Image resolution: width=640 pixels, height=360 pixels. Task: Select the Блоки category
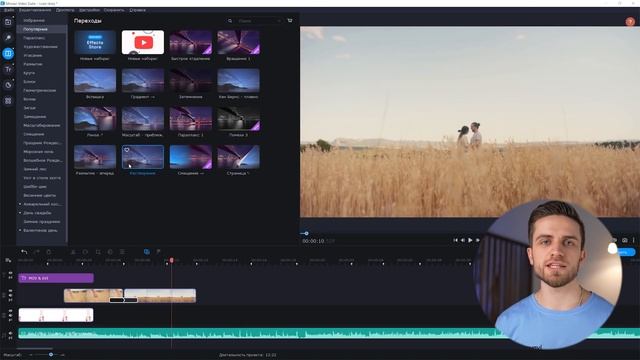[29, 82]
